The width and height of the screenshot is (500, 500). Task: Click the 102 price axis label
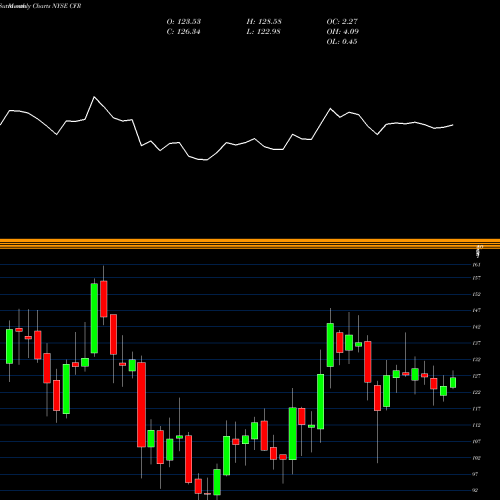(x=477, y=458)
